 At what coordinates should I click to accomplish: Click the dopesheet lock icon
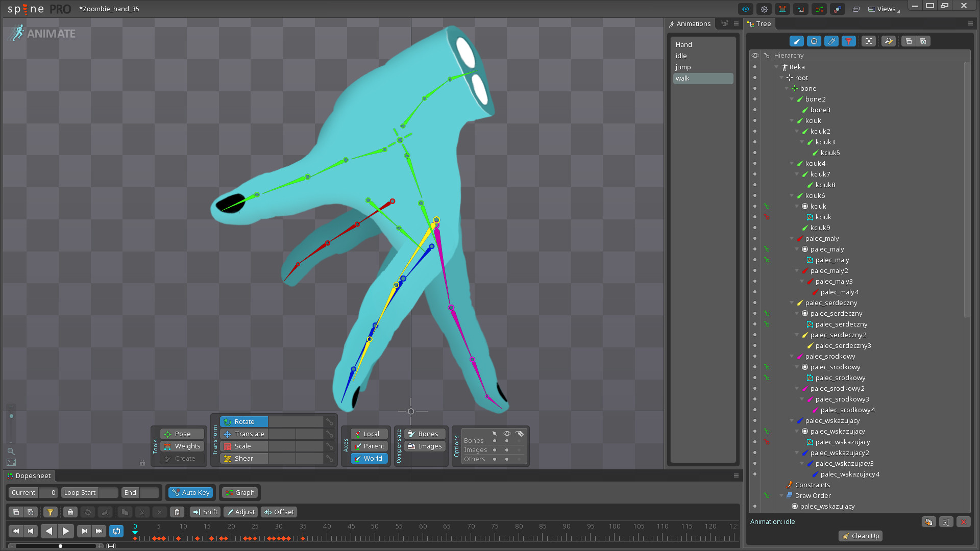tap(70, 512)
